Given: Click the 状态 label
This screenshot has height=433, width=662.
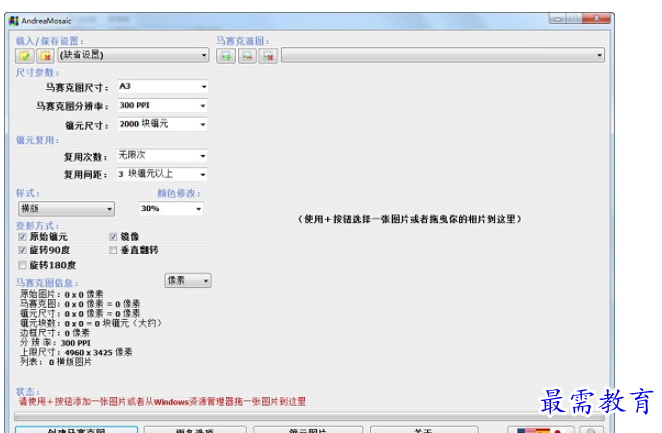Looking at the screenshot, I should 28,392.
